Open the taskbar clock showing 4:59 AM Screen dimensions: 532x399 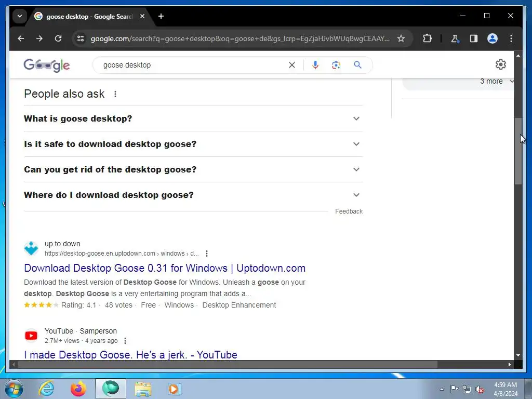[x=505, y=389]
